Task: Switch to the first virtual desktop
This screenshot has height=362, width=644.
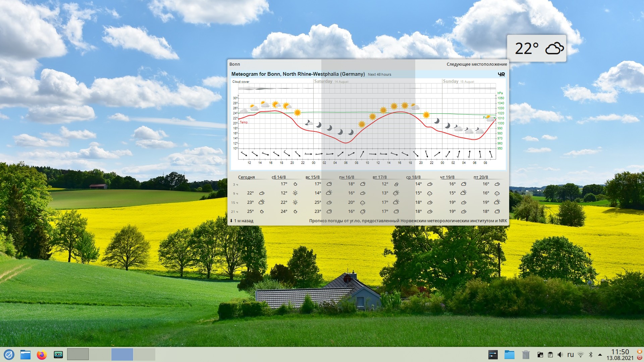Action: coord(78,354)
